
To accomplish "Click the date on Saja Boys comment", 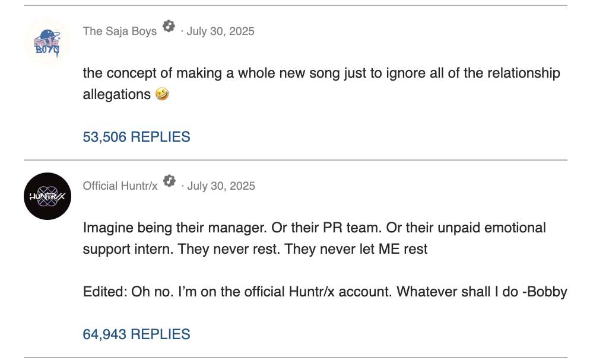I will [220, 31].
